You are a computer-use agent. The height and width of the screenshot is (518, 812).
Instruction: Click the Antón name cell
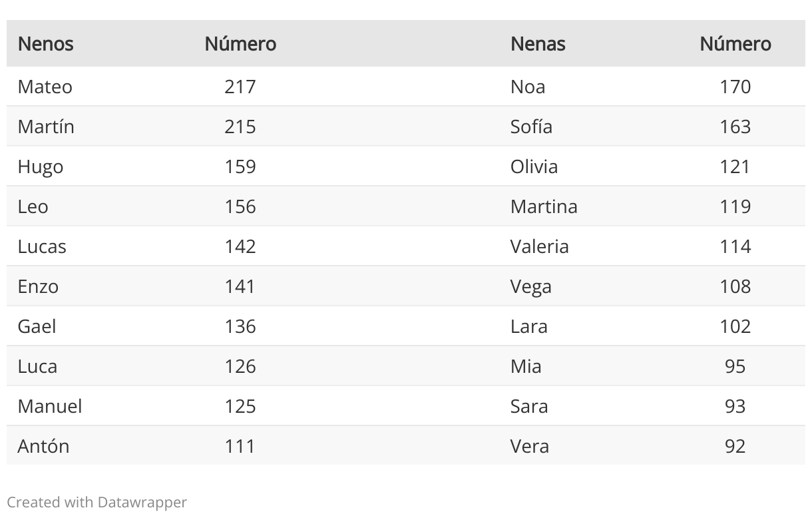point(43,446)
